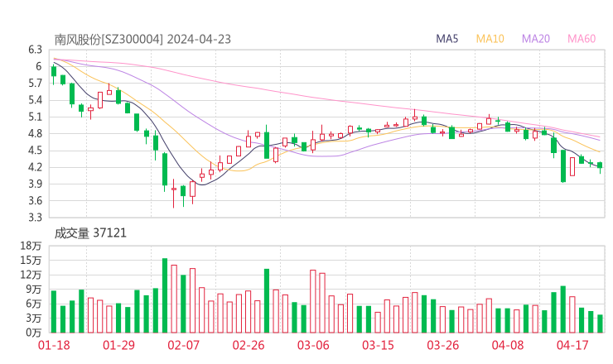This screenshot has height=364, width=613.
Task: Click the tallest green volume bar above 15万
Action: coord(165,295)
